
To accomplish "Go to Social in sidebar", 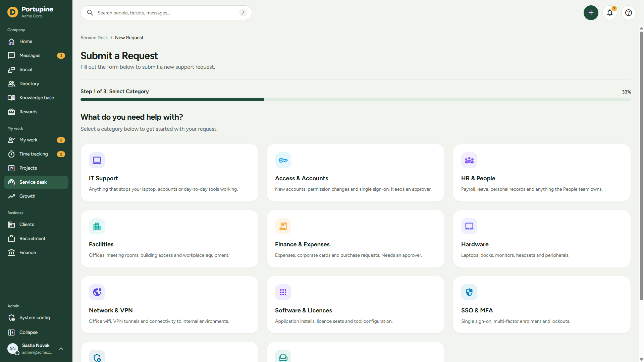I will (36, 70).
